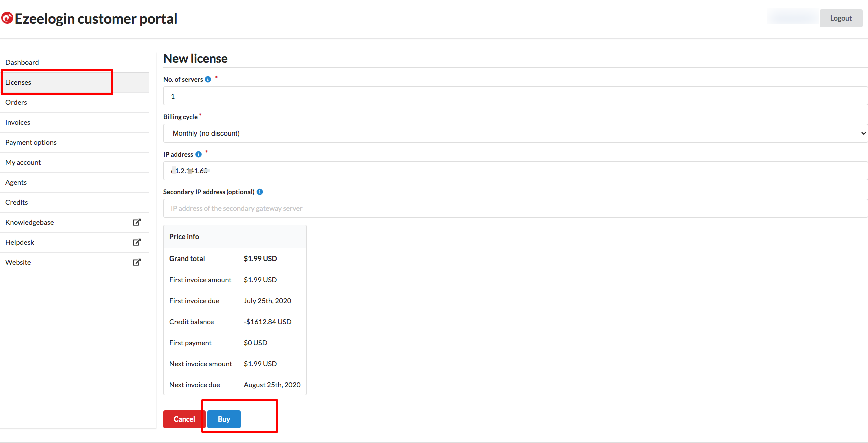Click the Ezeelogin customer portal title

96,19
